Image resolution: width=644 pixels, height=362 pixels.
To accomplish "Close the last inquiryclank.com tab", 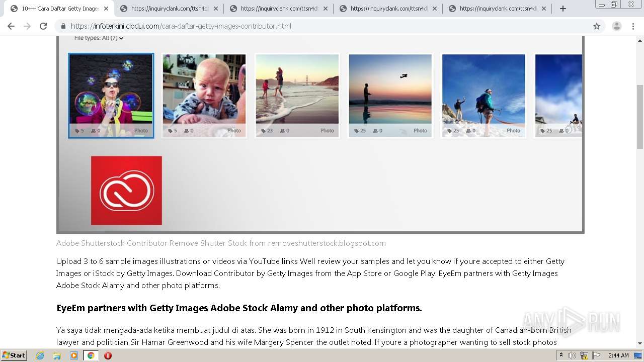I will coord(544,9).
